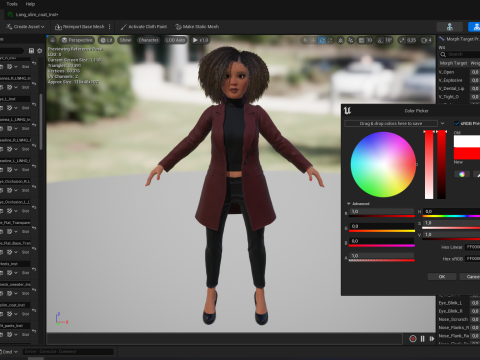Switch to the blue Mesh editor mode icon
This screenshot has width=480, height=360.
(x=474, y=27)
